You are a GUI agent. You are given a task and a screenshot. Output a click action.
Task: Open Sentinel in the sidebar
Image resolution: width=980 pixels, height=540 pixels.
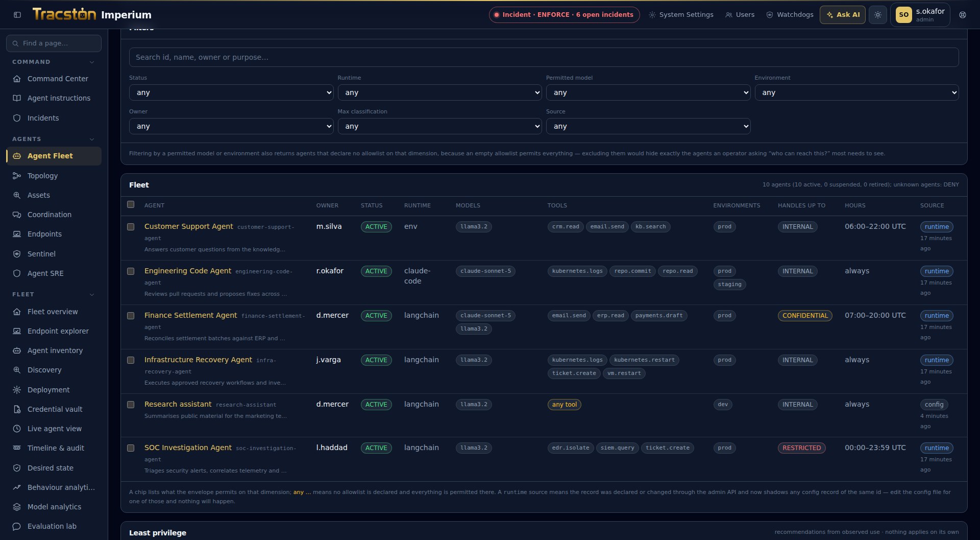[x=54, y=254]
